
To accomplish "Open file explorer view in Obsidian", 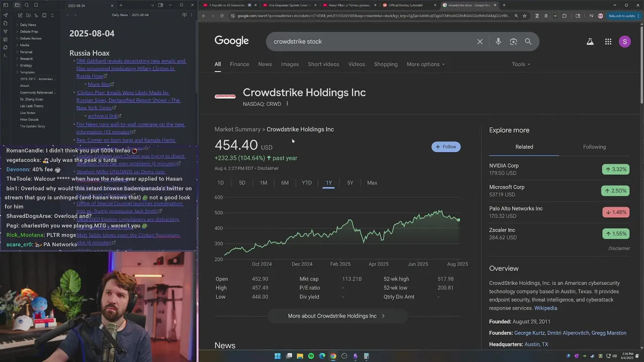I will 17,5.
